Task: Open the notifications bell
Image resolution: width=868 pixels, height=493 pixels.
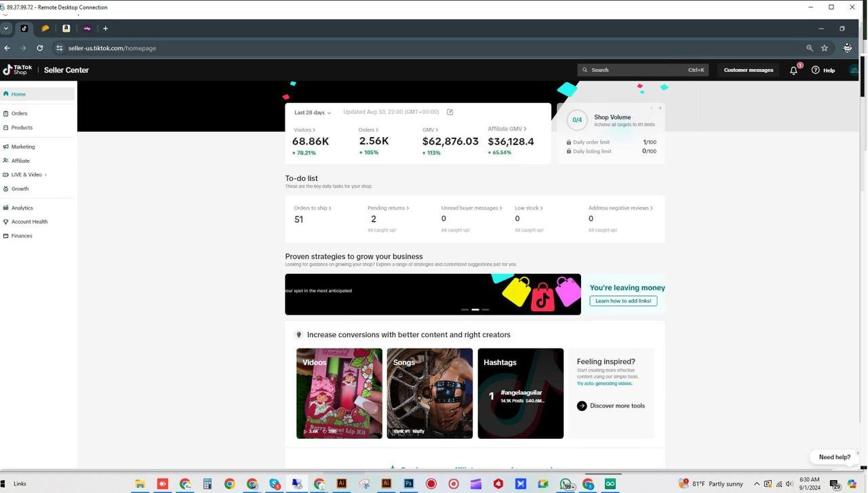Action: pos(794,70)
